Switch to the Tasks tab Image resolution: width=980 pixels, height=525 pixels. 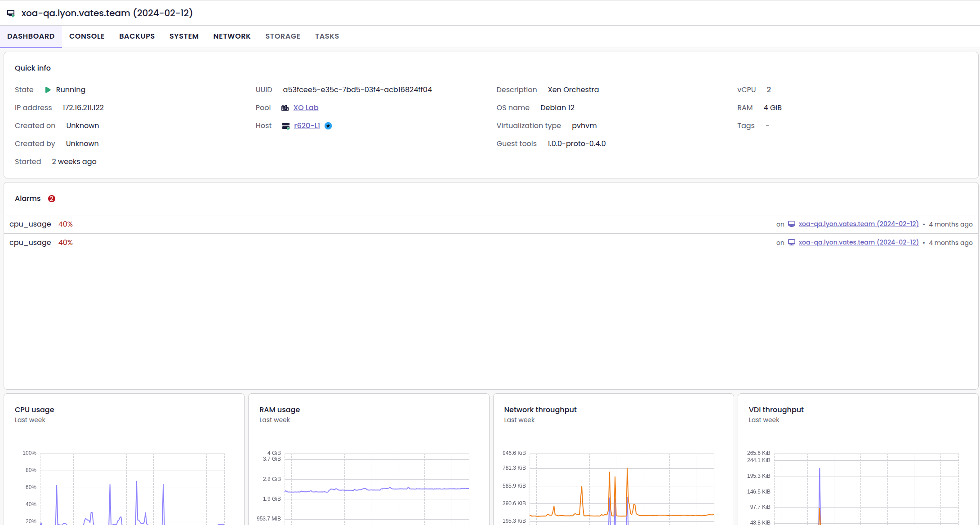tap(327, 36)
